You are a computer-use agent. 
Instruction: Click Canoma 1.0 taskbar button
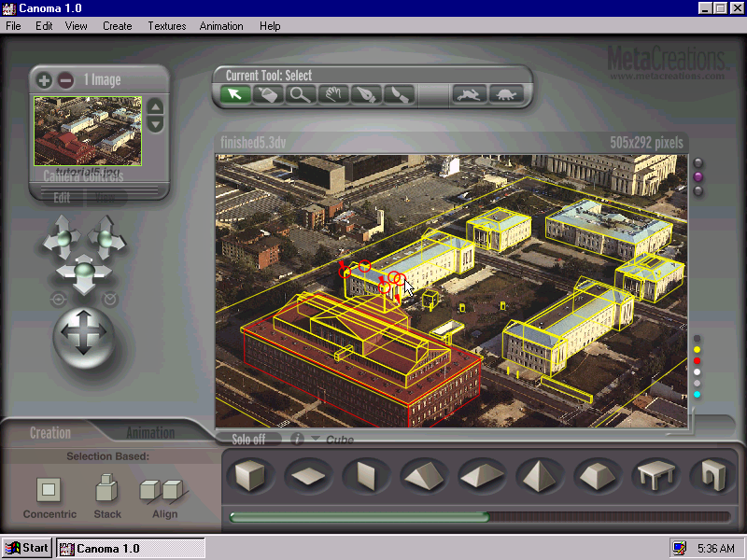[131, 548]
